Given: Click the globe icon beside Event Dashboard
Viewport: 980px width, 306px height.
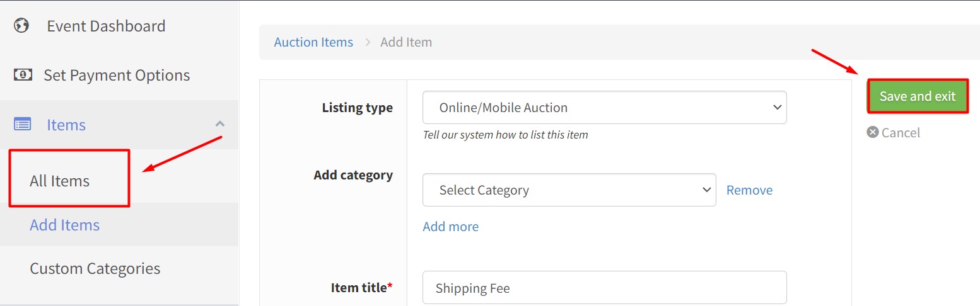Looking at the screenshot, I should [22, 26].
